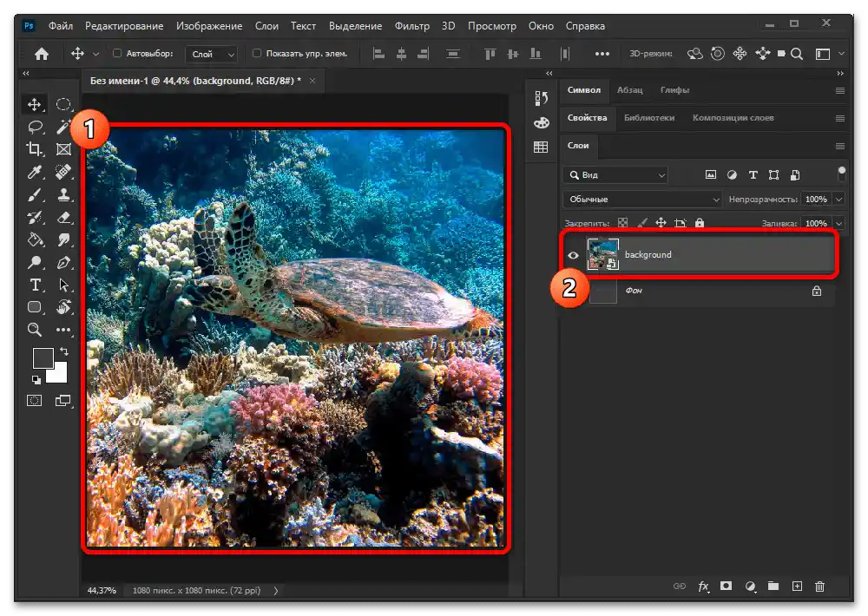Click the foreground color swatch

point(43,357)
